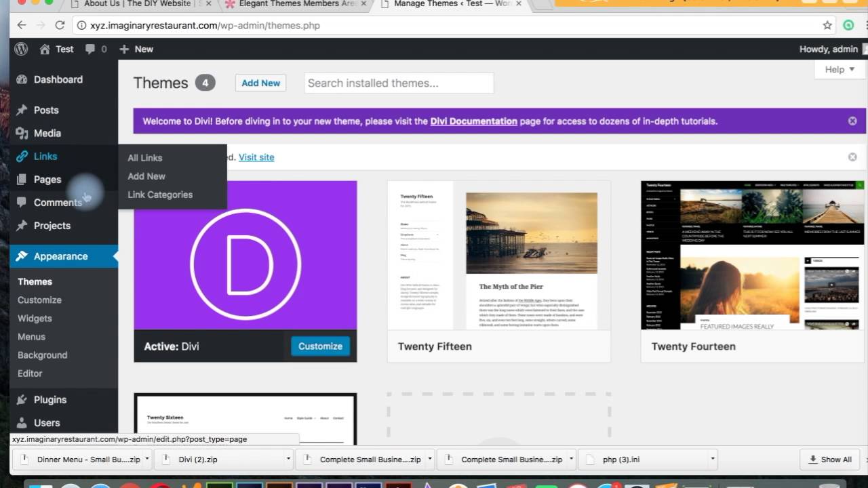Open Editor under Appearance submenu
This screenshot has height=488, width=868.
click(x=30, y=373)
